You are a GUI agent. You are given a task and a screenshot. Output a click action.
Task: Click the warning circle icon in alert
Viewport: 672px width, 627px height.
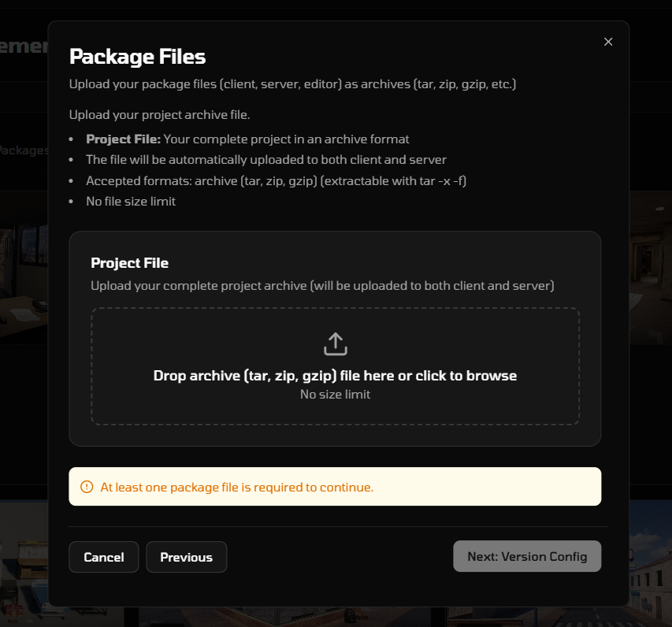tap(87, 487)
